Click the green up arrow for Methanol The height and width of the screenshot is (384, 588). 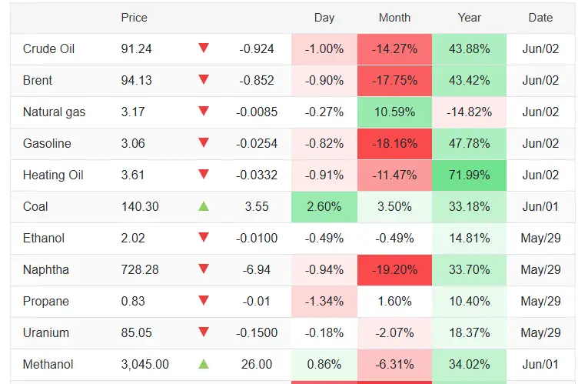coord(204,364)
